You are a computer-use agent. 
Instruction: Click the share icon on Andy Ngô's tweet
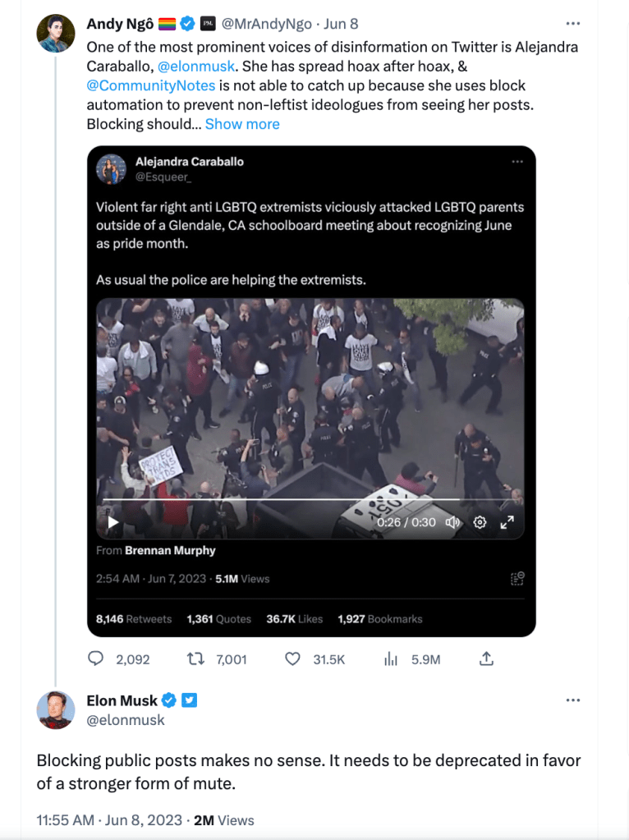coord(486,659)
